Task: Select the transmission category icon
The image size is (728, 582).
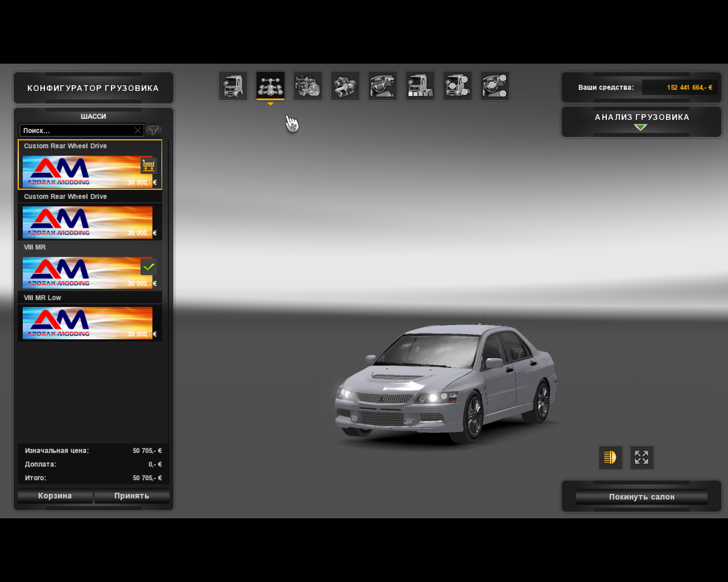Action: click(x=345, y=85)
